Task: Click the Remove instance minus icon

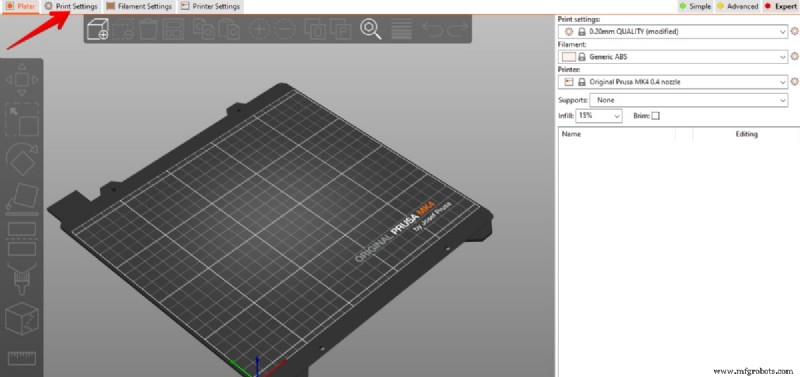Action: 285,29
